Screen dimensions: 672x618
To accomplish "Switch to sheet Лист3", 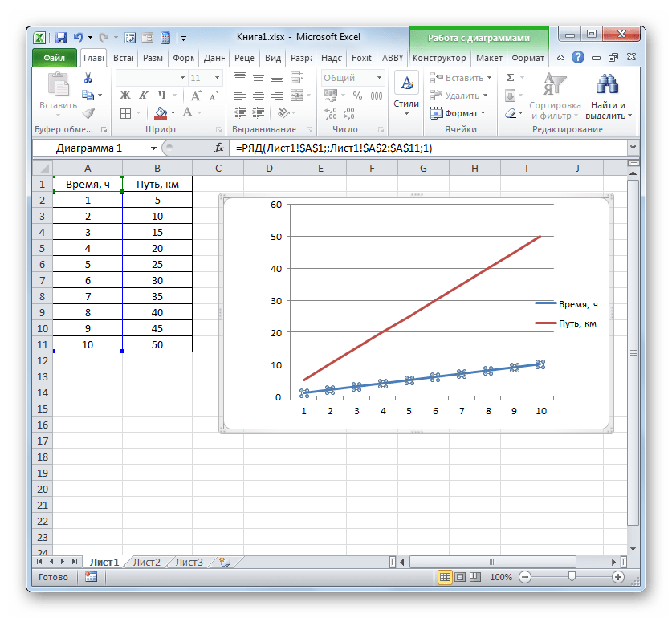I will click(189, 563).
